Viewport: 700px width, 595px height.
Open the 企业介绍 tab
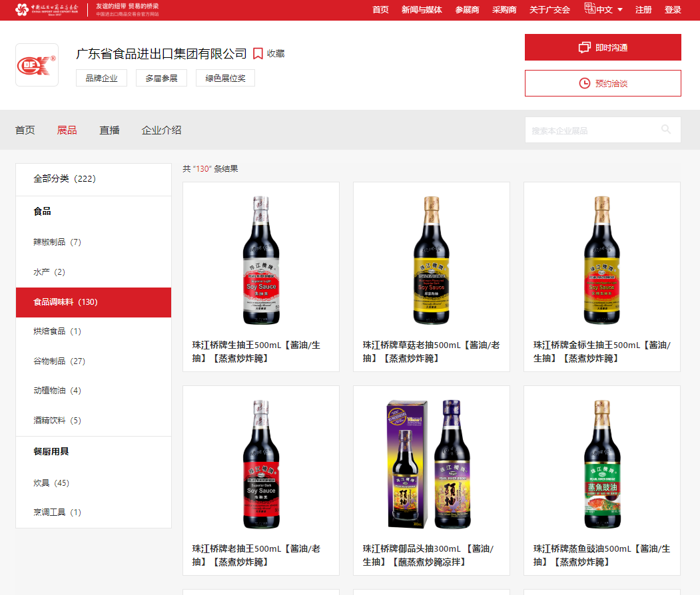[x=160, y=130]
